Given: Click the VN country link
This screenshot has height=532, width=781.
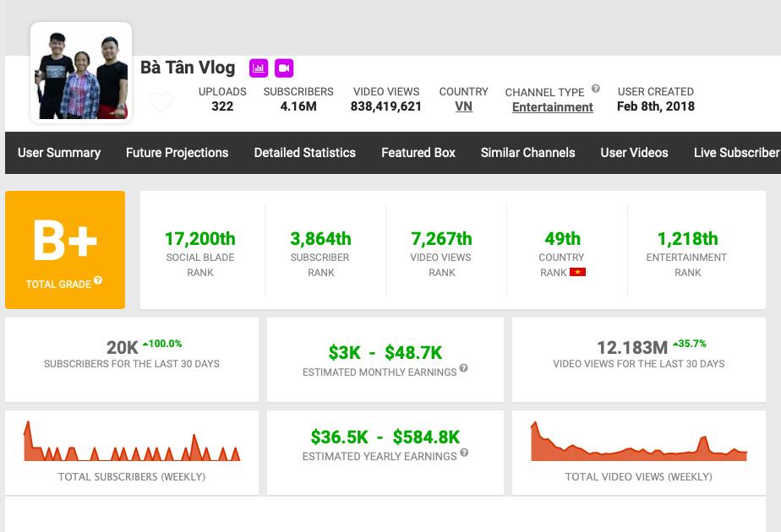Looking at the screenshot, I should [463, 106].
